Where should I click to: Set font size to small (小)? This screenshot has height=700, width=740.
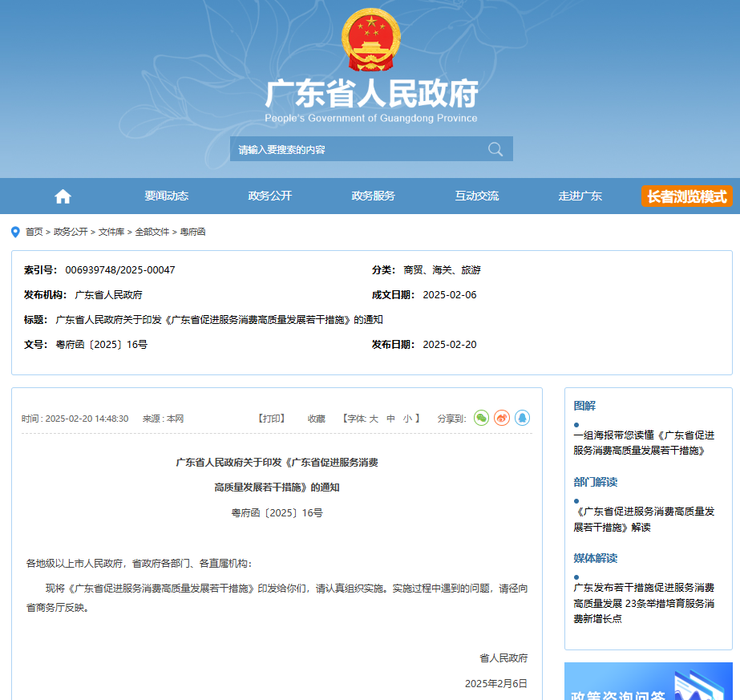tap(407, 419)
